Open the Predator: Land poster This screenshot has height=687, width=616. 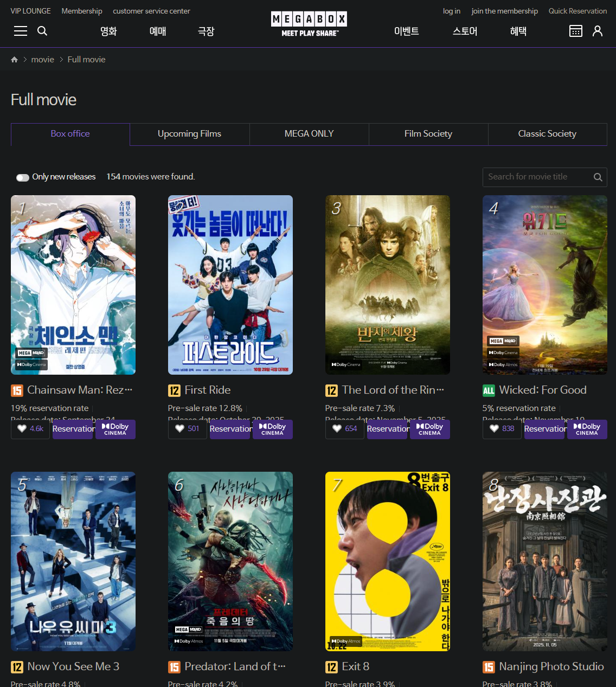point(230,561)
